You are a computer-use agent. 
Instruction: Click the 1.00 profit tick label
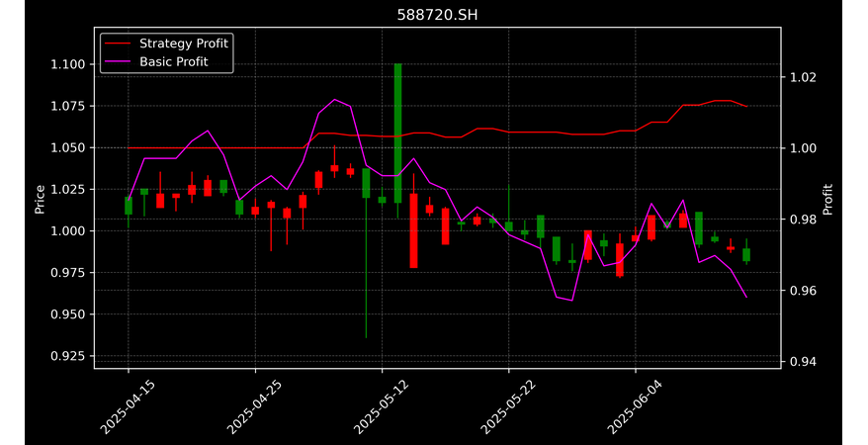pos(802,147)
